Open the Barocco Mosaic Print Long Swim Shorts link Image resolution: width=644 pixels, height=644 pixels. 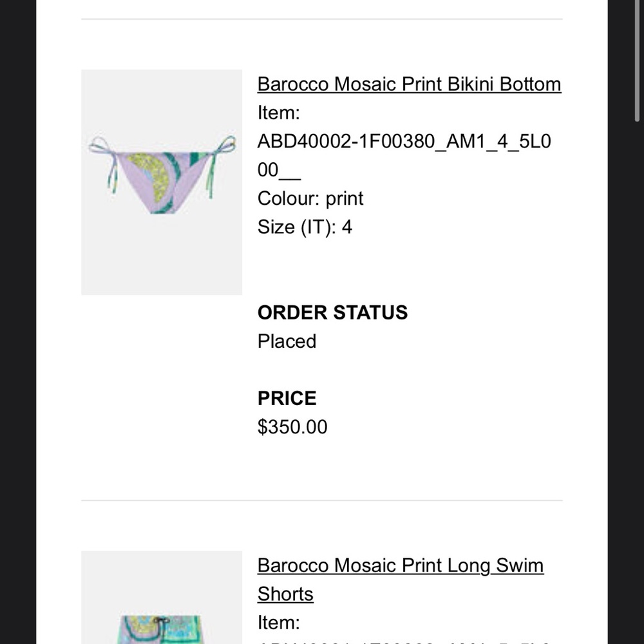coord(400,580)
